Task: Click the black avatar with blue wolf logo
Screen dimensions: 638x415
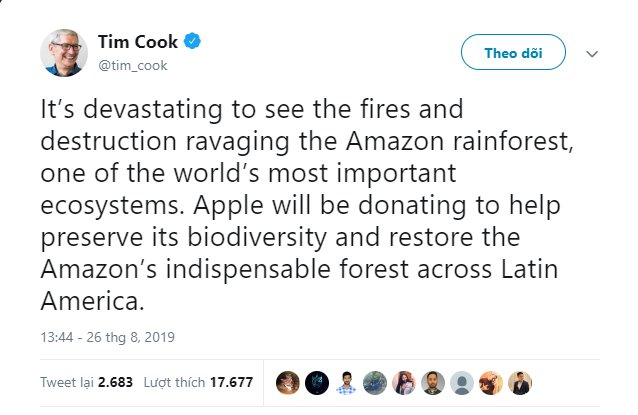Action: point(317,382)
